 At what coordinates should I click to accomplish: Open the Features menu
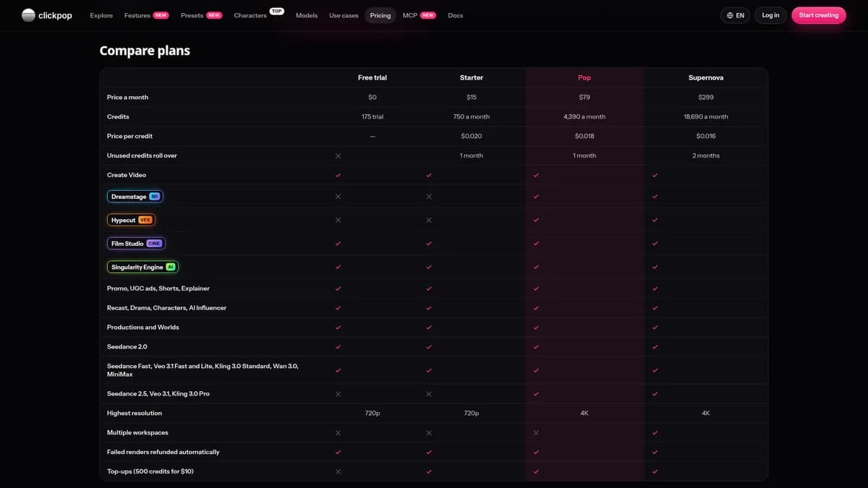coord(146,15)
